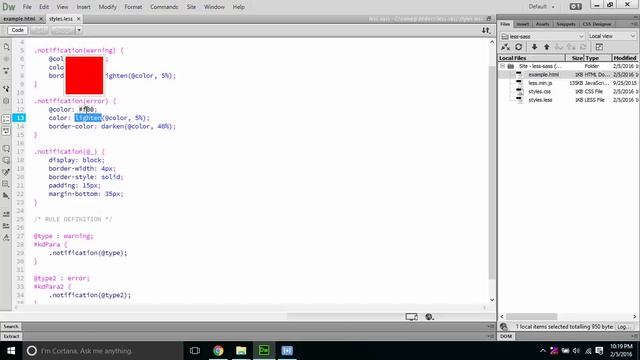
Task: Click the Open Documents icon in coding toolbar
Action: click(x=6, y=47)
